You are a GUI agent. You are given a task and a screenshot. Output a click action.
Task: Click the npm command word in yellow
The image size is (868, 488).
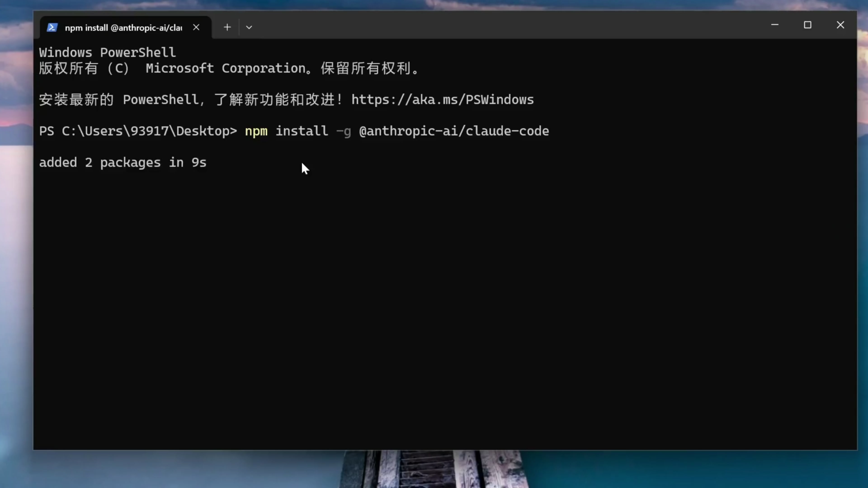click(x=256, y=131)
